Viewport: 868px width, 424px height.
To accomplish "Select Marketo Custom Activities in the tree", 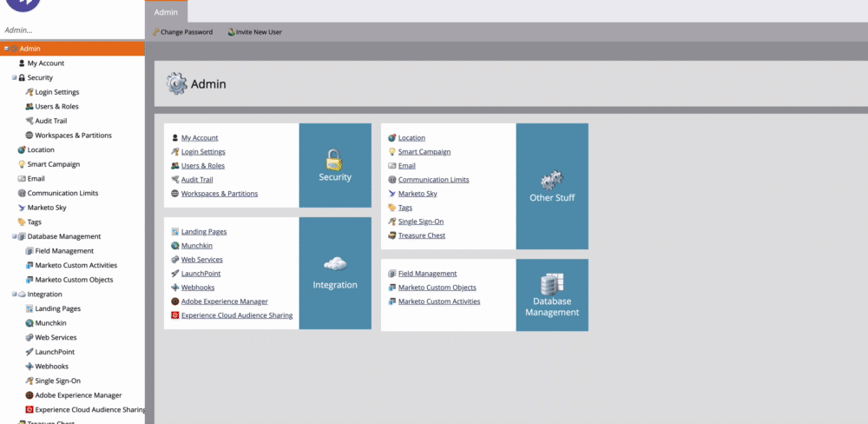I will tap(76, 265).
